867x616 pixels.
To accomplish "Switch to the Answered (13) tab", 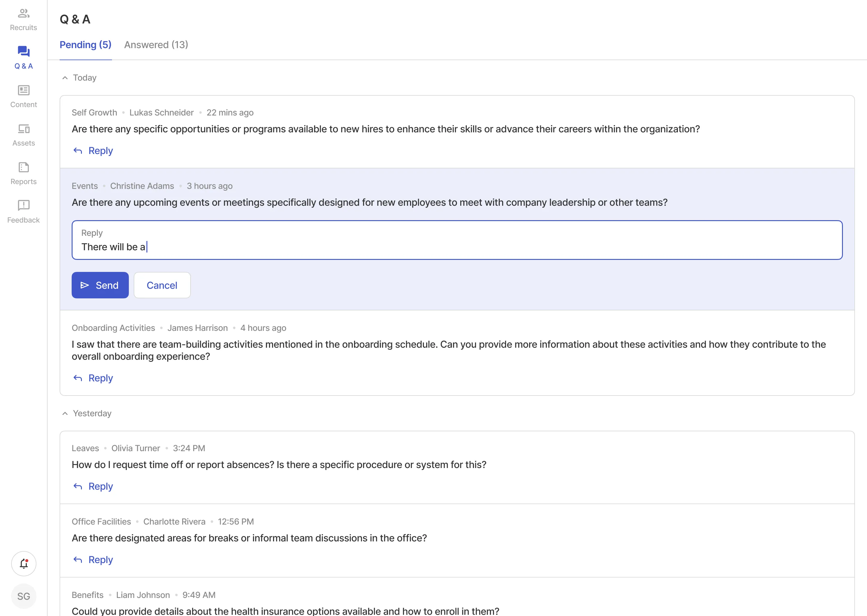I will [156, 45].
